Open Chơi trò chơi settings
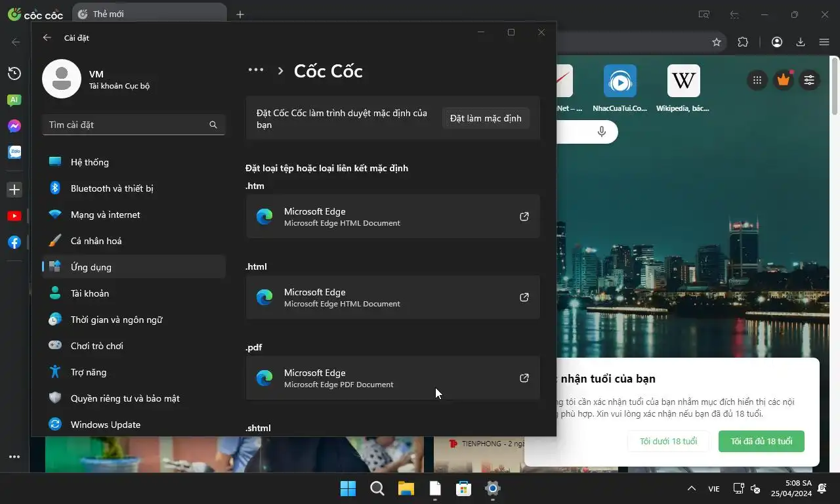840x504 pixels. (x=134, y=346)
